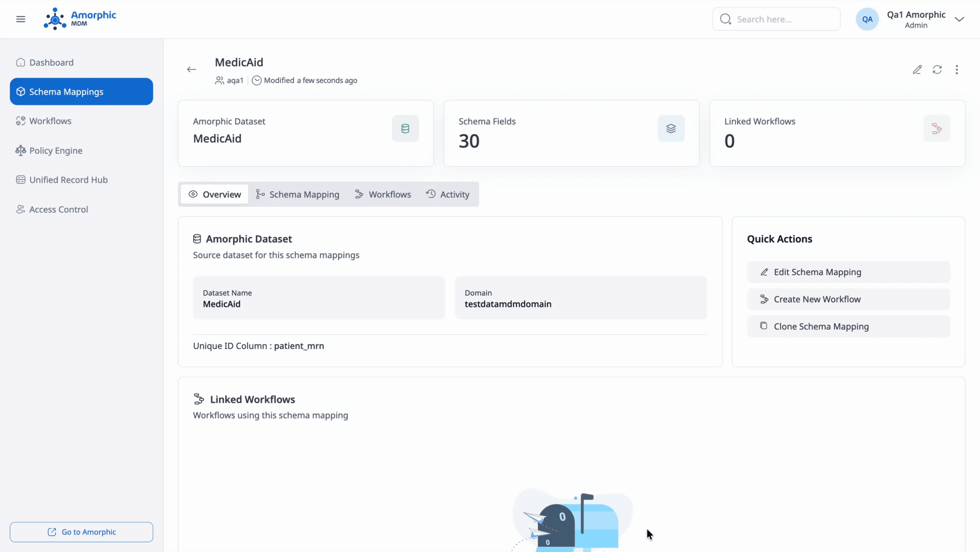Open the three-dot more options menu
Image resolution: width=980 pixels, height=552 pixels.
957,70
